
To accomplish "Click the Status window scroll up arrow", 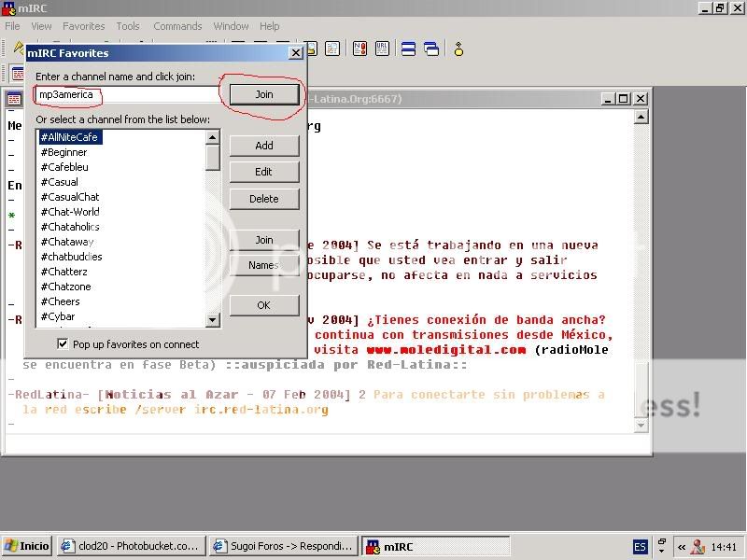I will pyautogui.click(x=641, y=117).
